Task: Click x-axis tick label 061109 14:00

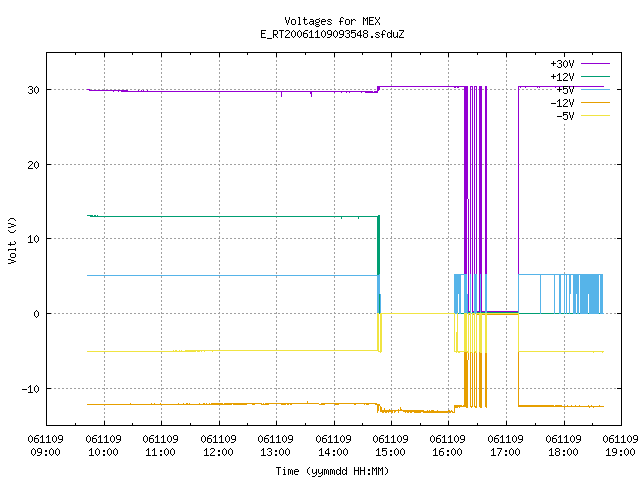Action: (x=333, y=446)
